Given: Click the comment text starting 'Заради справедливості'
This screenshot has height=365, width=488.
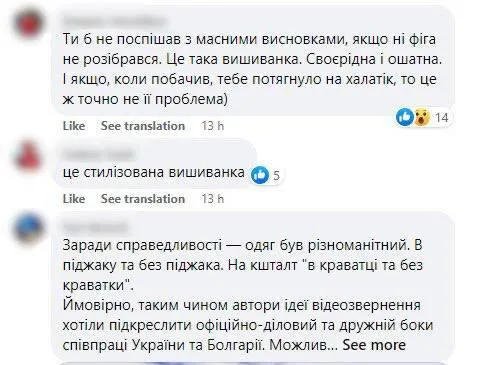Looking at the screenshot, I should pyautogui.click(x=248, y=295).
